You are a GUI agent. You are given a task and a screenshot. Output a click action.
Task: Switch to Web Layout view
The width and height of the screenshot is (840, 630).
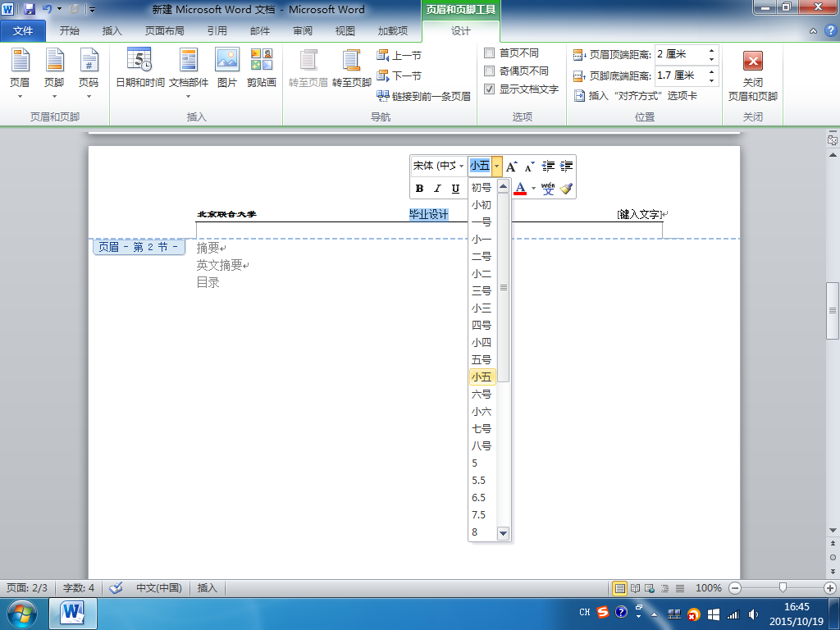click(x=650, y=588)
